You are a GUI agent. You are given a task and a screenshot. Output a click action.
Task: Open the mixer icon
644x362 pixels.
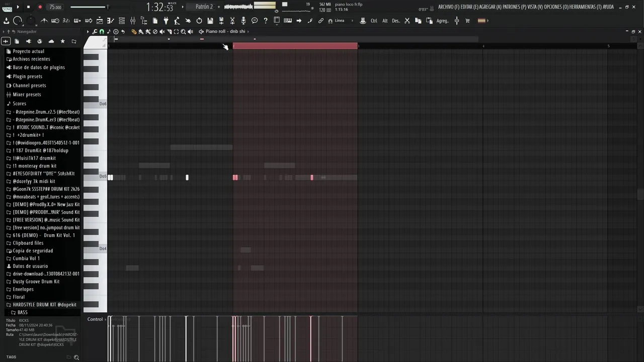point(133,21)
